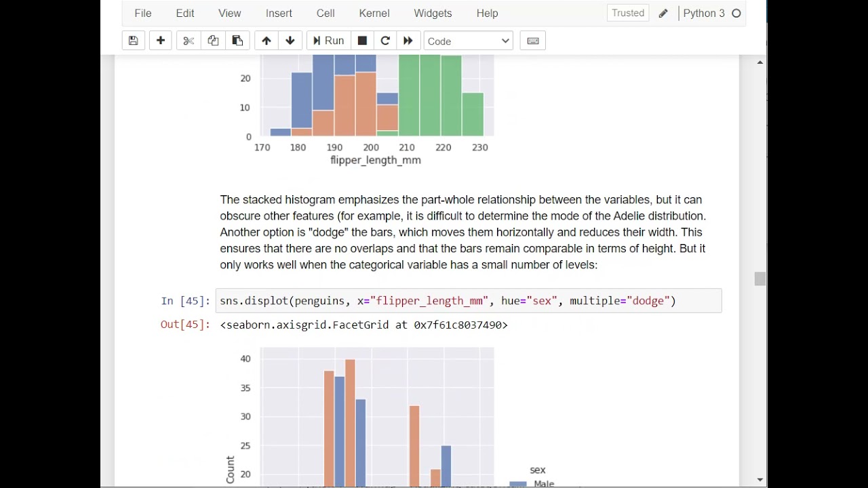Click into the sns.displot code cell

[469, 301]
